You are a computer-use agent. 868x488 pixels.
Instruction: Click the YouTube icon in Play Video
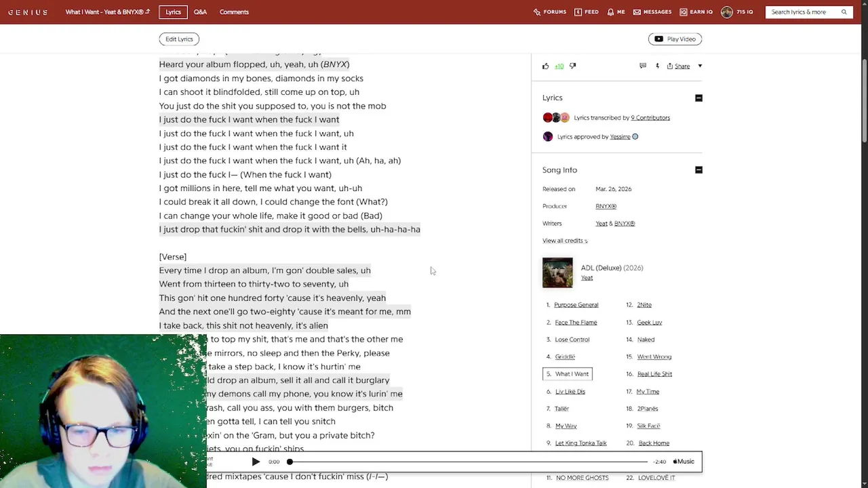(658, 39)
